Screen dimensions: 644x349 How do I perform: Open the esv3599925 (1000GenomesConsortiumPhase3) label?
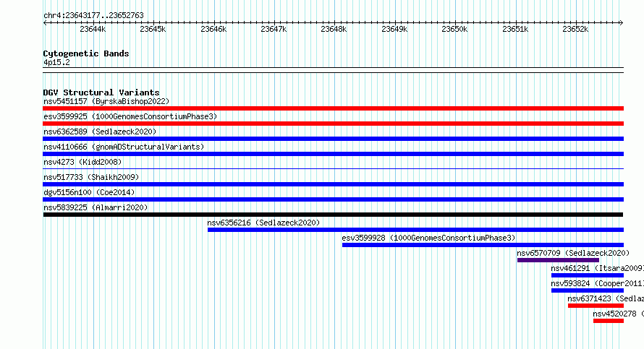tap(130, 116)
